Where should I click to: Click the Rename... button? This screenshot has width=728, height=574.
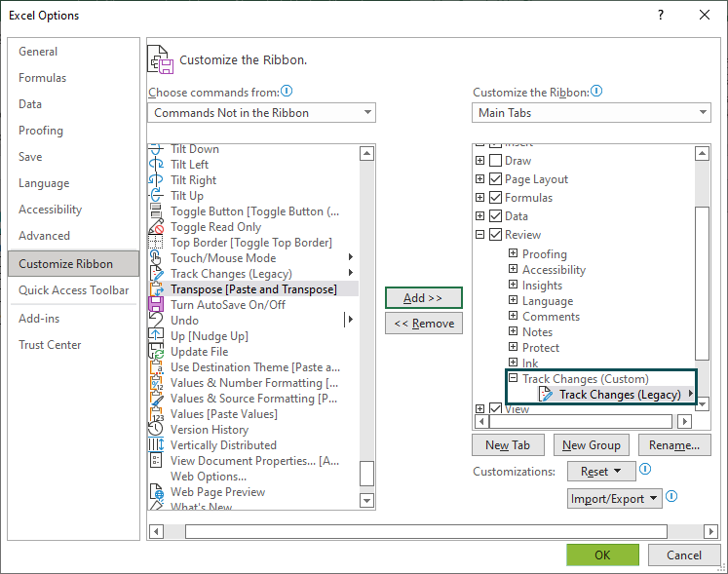coord(674,445)
